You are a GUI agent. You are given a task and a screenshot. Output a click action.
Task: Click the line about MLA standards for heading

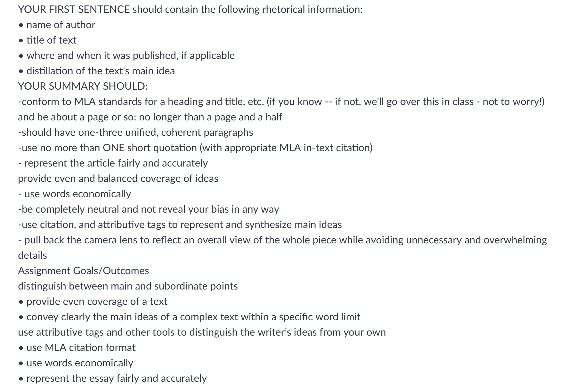(x=281, y=102)
